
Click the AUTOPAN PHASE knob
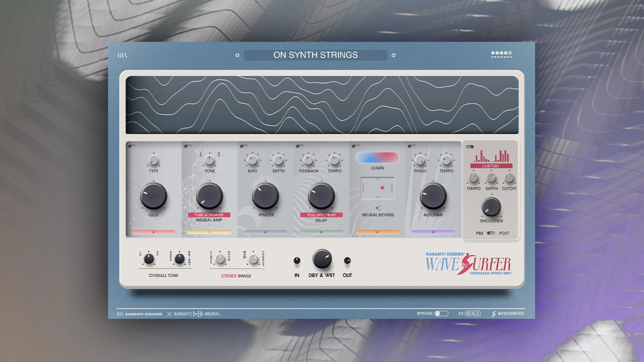click(x=420, y=160)
